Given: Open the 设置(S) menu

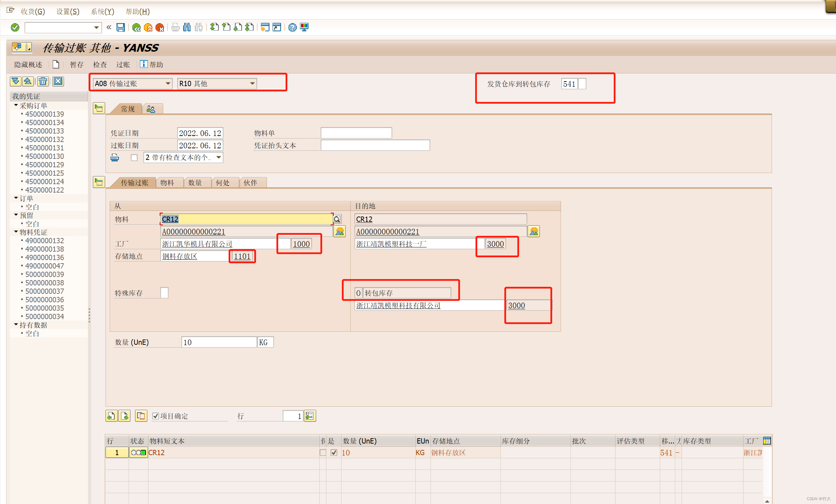Looking at the screenshot, I should pos(68,12).
